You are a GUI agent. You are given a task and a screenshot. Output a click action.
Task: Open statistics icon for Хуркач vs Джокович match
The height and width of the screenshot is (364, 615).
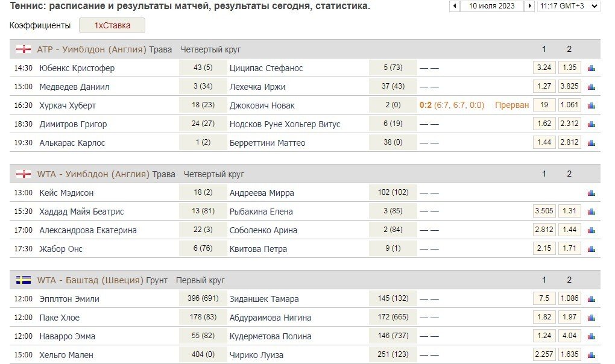pyautogui.click(x=591, y=105)
